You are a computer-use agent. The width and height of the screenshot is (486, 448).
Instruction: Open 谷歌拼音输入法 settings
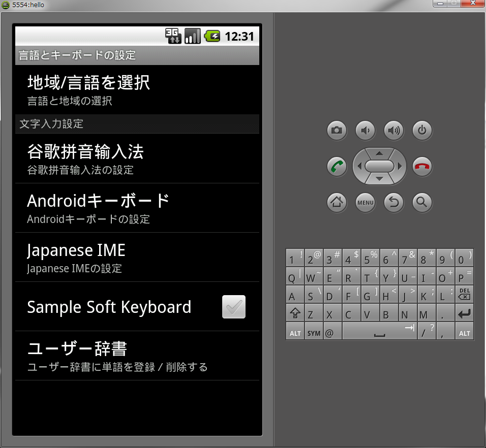point(137,158)
